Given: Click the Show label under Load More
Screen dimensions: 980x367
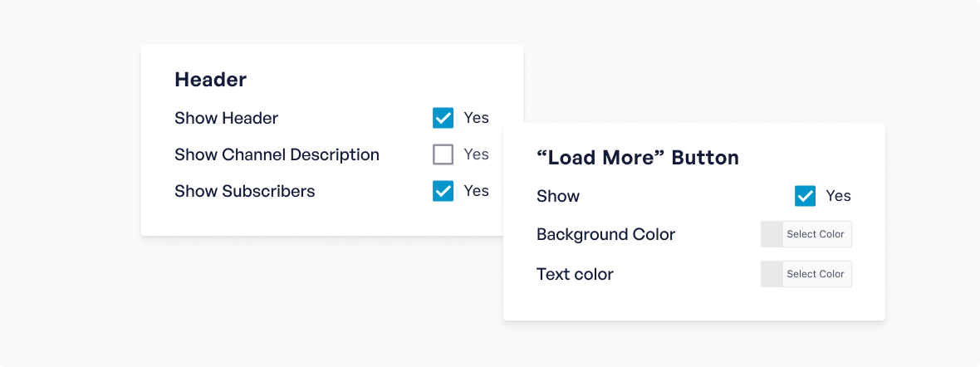Looking at the screenshot, I should (x=558, y=196).
